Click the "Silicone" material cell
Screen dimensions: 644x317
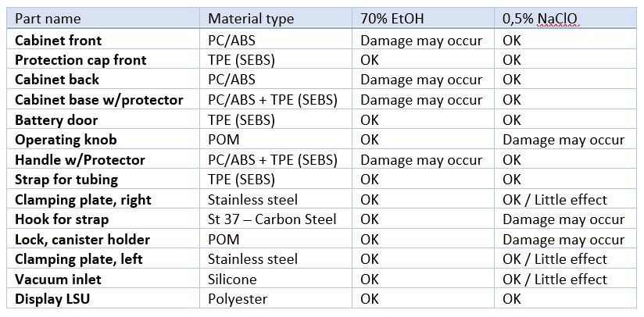(x=232, y=279)
